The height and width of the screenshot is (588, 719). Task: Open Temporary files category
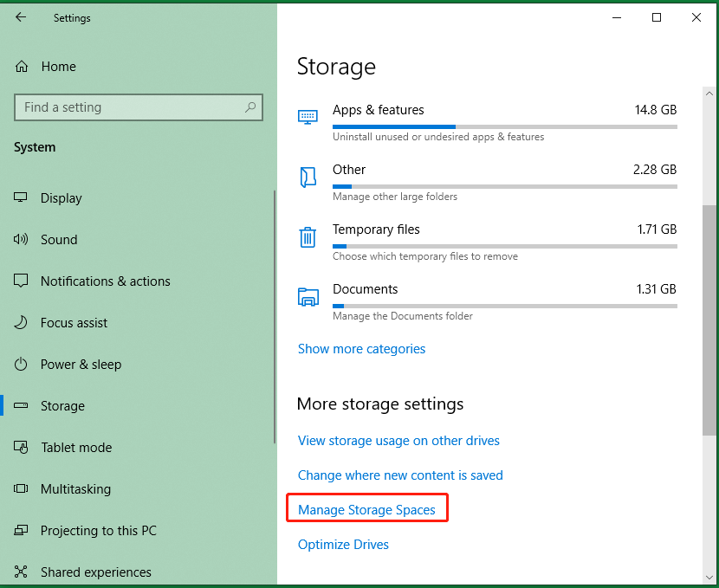tap(487, 242)
